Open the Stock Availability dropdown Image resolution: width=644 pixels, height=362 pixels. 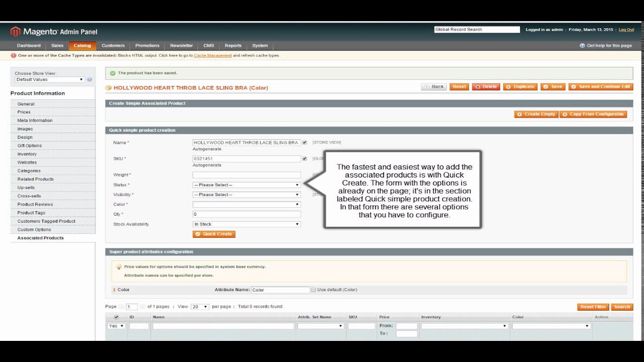(247, 224)
